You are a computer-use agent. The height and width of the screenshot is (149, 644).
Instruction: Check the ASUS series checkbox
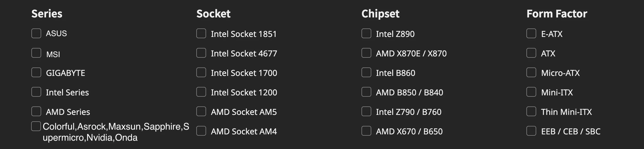point(36,33)
